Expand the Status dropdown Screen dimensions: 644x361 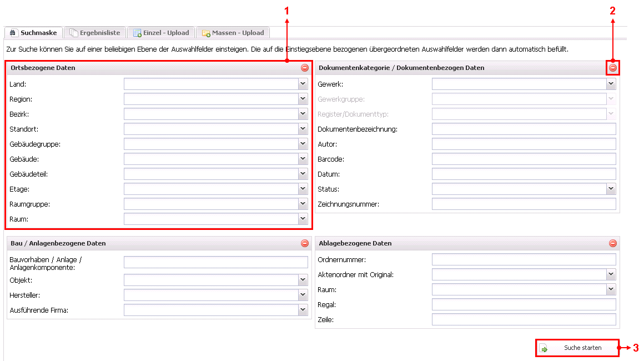click(611, 189)
